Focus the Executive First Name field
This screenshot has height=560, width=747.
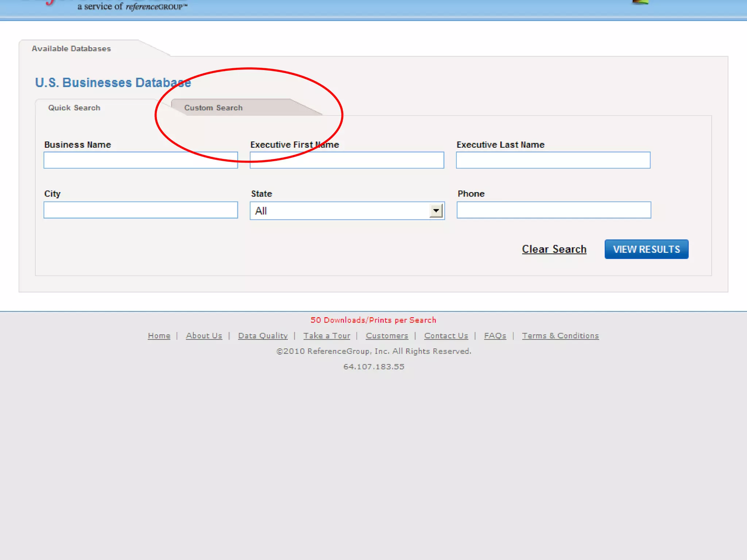pyautogui.click(x=347, y=160)
